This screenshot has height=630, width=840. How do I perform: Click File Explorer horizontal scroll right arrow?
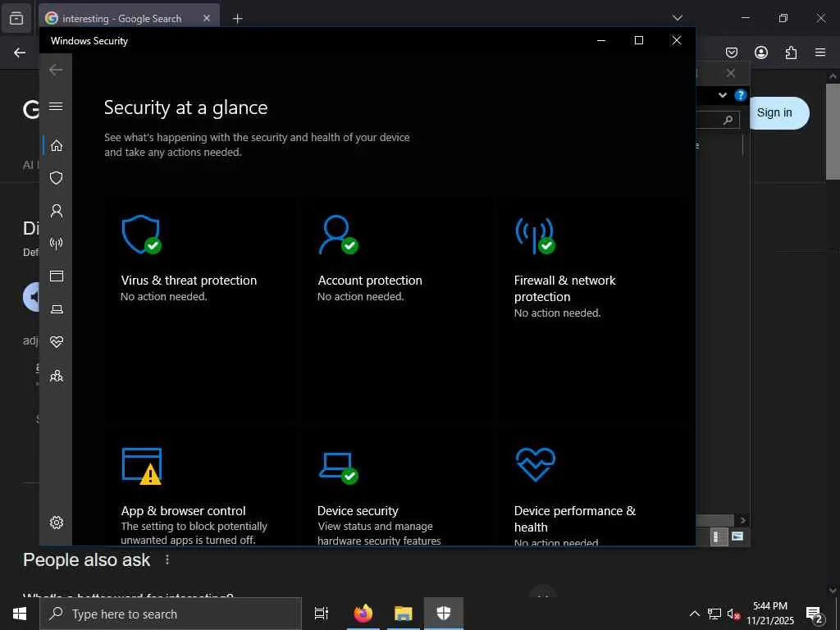742,520
